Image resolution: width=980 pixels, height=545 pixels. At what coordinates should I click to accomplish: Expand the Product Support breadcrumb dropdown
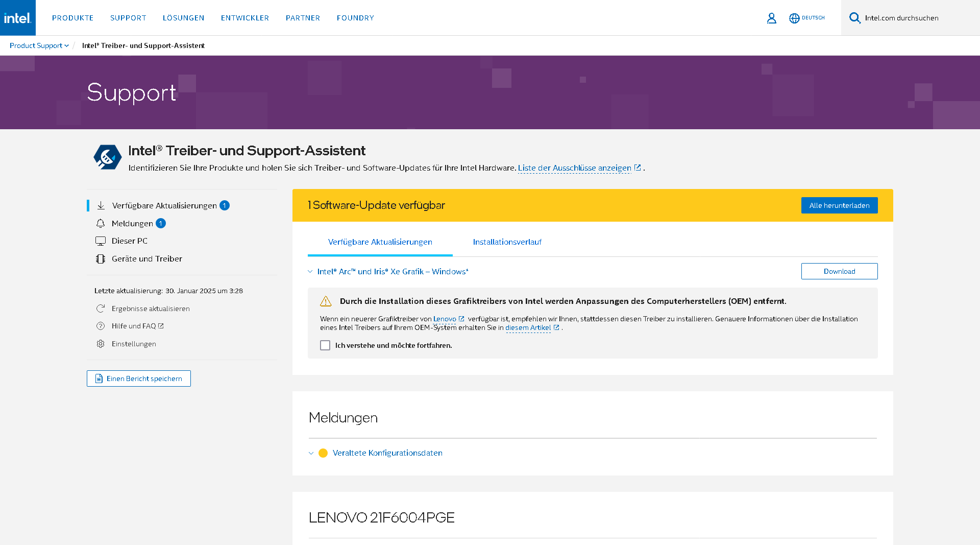coord(39,45)
